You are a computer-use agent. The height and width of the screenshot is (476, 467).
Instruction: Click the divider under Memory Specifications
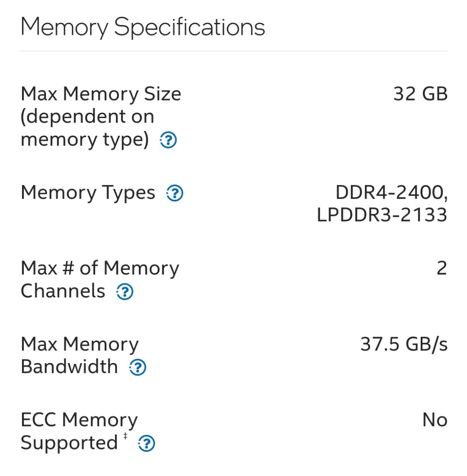233,51
